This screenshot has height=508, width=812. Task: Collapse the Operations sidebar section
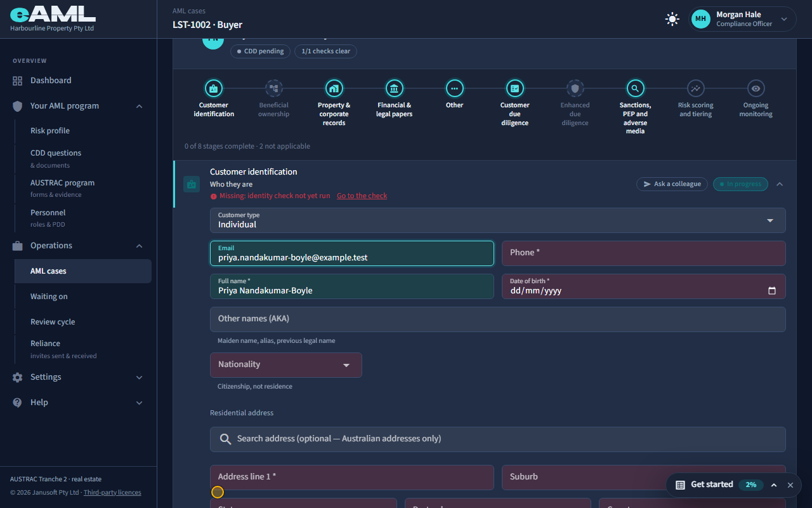pyautogui.click(x=140, y=246)
